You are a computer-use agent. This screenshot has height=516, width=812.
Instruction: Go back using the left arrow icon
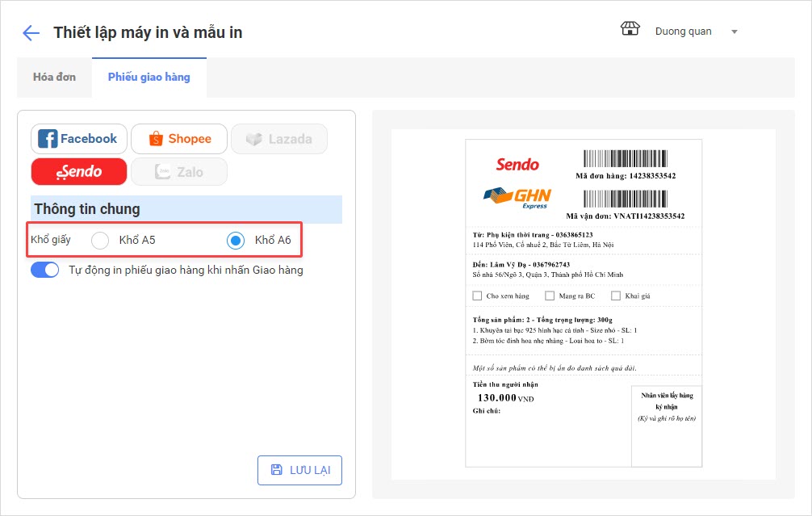(31, 32)
